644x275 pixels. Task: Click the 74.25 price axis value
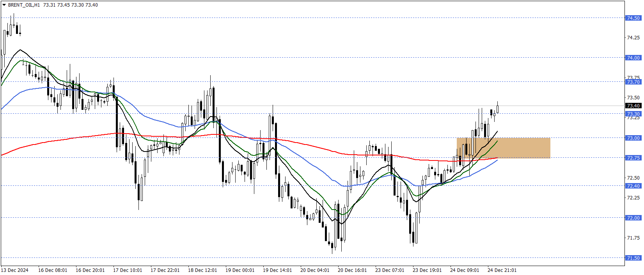pos(633,38)
